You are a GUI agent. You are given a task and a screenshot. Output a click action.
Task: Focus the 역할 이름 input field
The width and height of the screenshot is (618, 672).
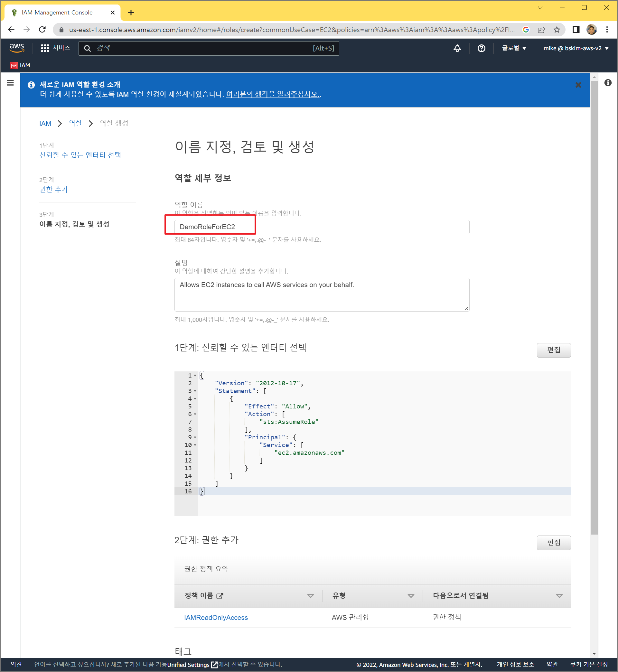click(x=322, y=227)
